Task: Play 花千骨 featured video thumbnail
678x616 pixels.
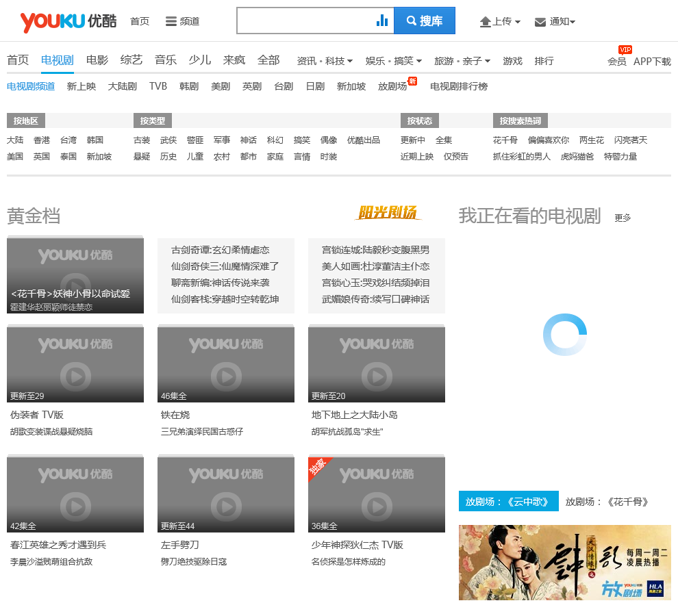Action: point(75,275)
